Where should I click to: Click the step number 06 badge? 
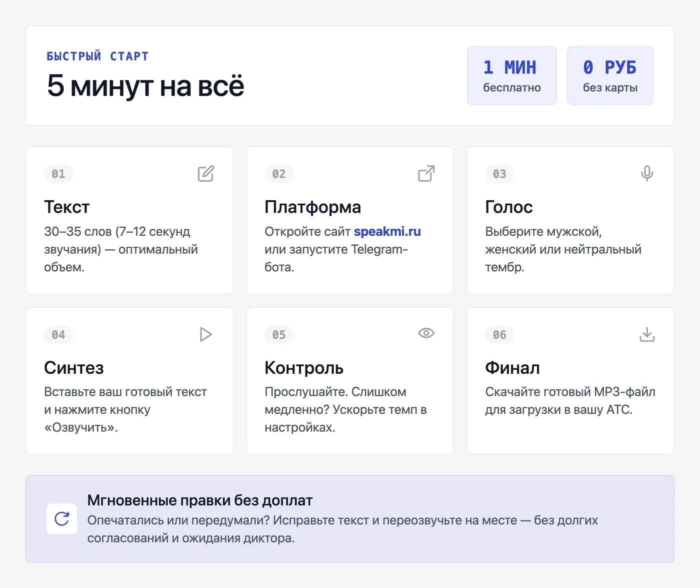(499, 335)
